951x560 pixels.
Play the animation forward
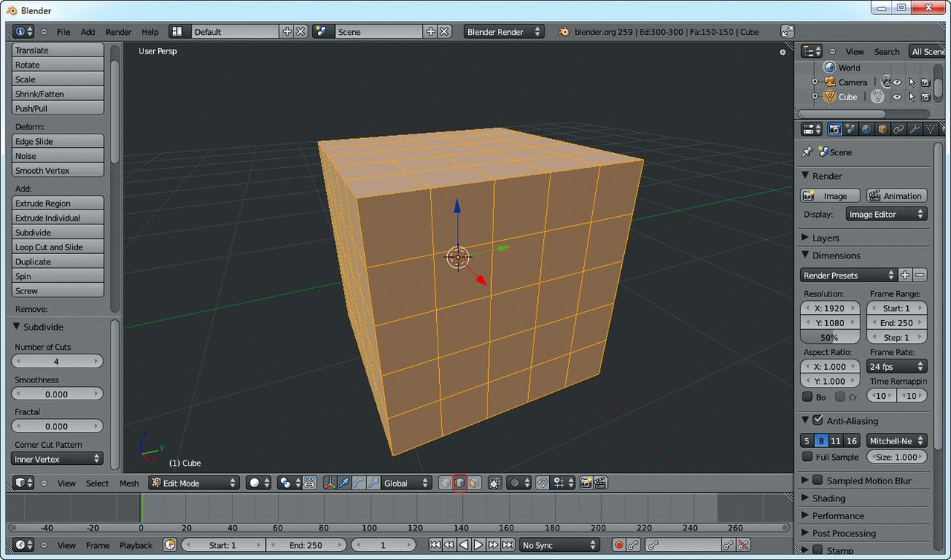coord(478,545)
